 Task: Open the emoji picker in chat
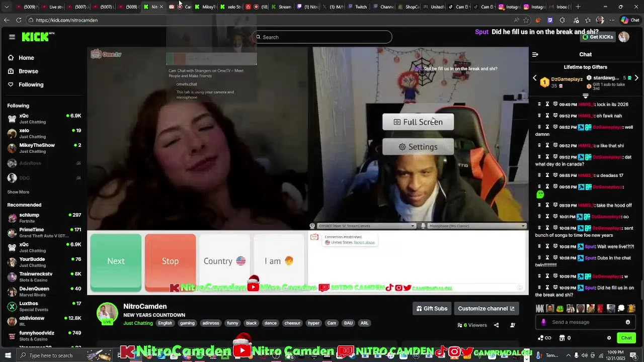[628, 322]
